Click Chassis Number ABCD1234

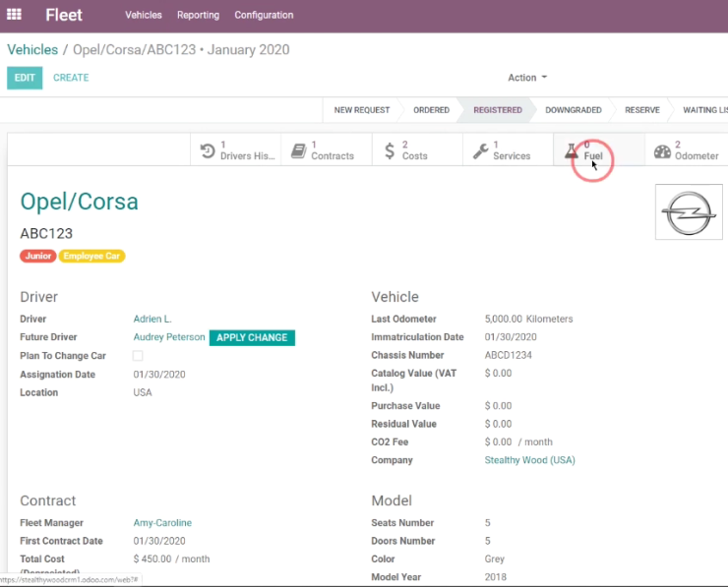click(509, 355)
